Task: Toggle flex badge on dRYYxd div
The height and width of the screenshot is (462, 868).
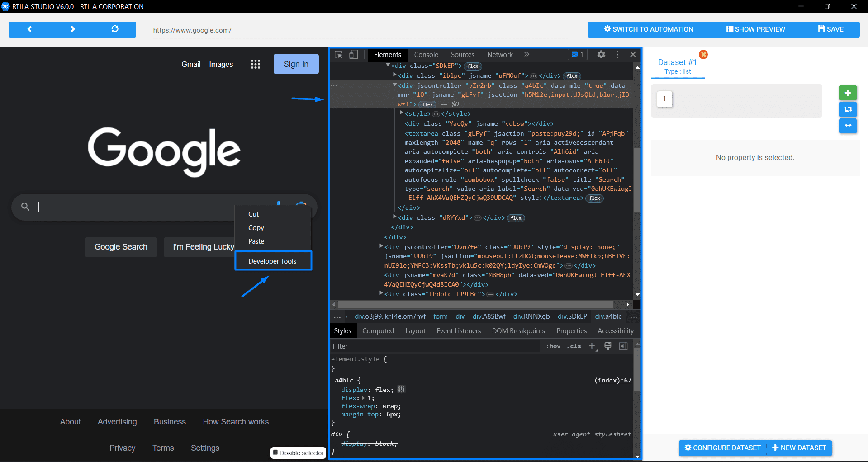Action: [516, 218]
